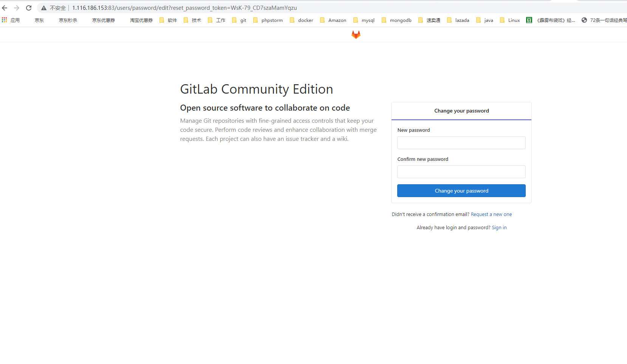This screenshot has width=627, height=364.
Task: Click the Confirm new password label
Action: click(423, 159)
